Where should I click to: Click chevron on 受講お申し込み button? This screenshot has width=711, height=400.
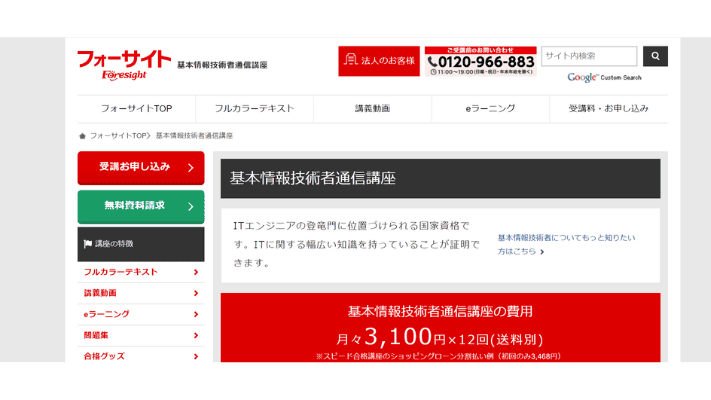tap(191, 168)
